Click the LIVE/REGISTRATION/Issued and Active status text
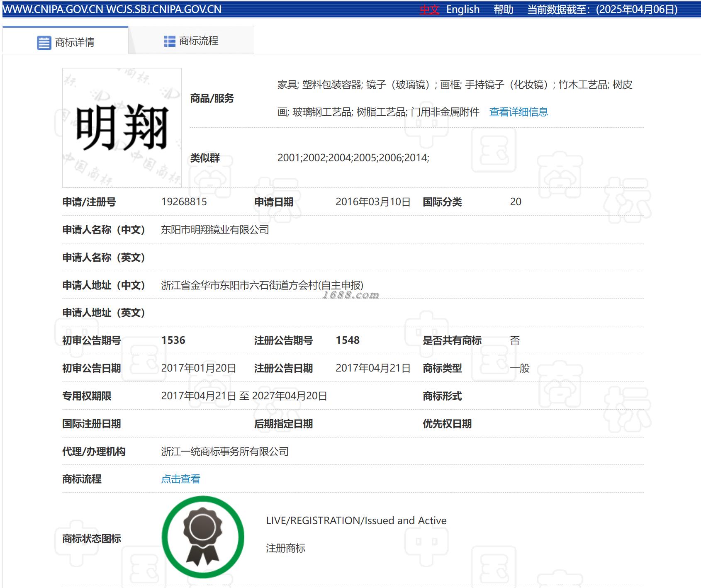This screenshot has height=588, width=701. coord(356,521)
